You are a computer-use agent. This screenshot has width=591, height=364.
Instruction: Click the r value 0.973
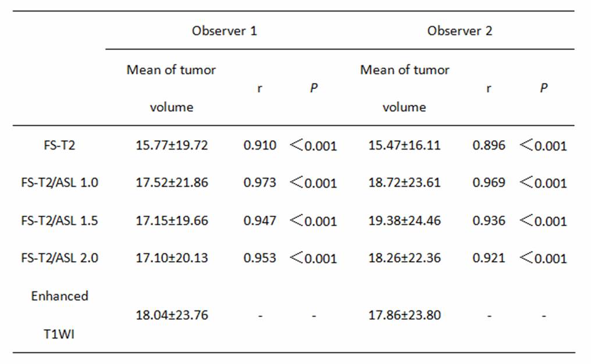(259, 183)
